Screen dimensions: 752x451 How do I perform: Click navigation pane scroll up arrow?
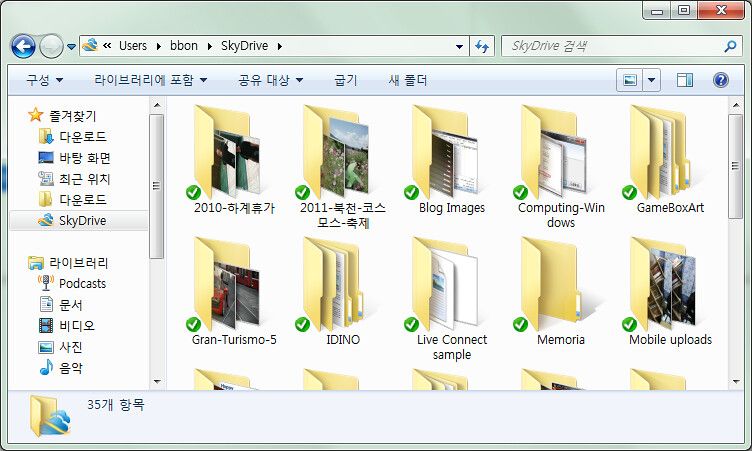tap(157, 105)
